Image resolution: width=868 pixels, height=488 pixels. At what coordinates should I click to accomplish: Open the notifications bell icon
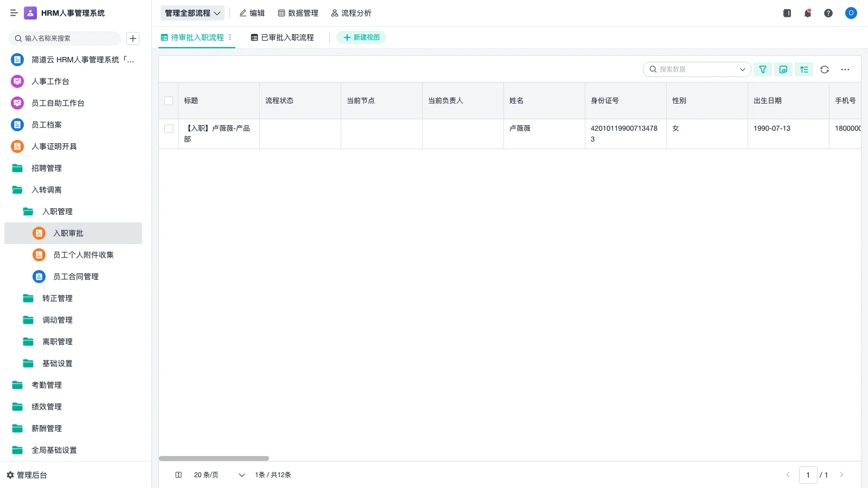[808, 13]
